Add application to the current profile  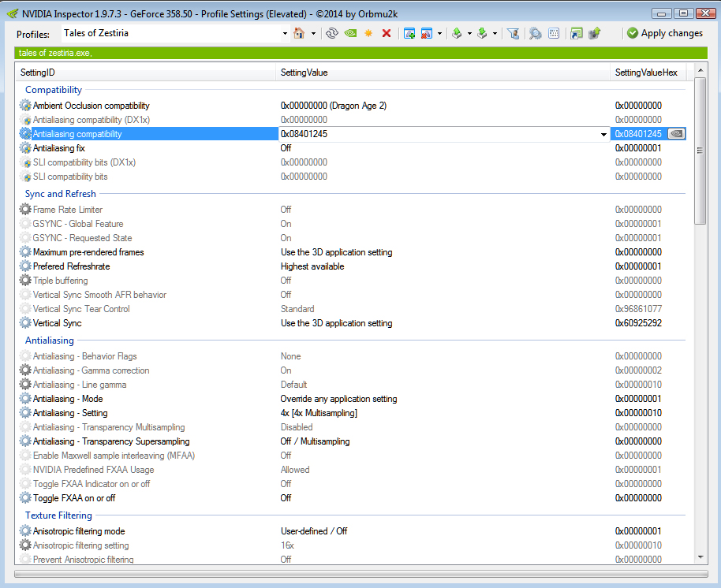pos(409,33)
